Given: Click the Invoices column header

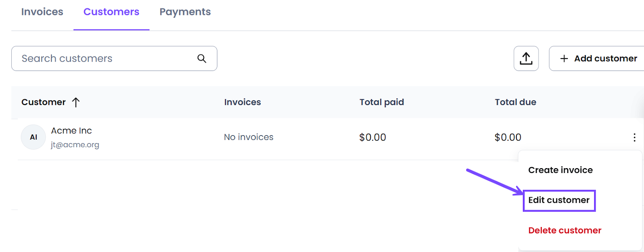Looking at the screenshot, I should [x=242, y=102].
